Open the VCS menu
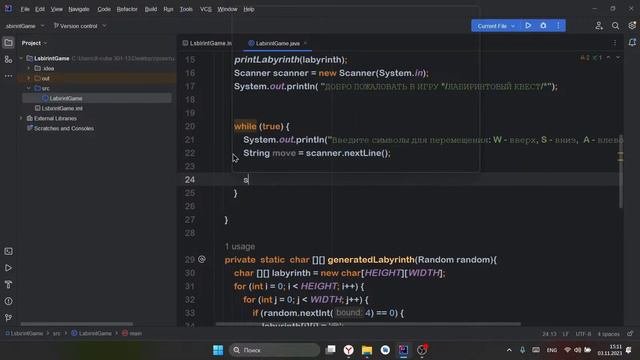 pos(206,9)
